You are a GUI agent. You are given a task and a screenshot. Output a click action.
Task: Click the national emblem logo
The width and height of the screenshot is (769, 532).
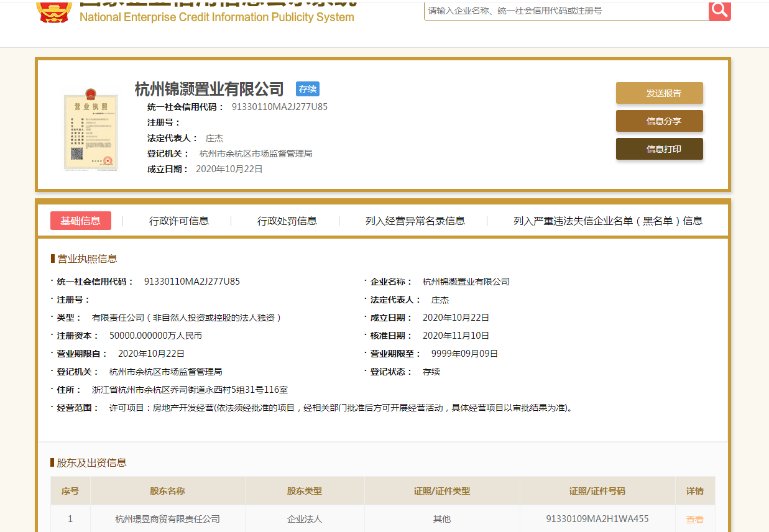(55, 12)
